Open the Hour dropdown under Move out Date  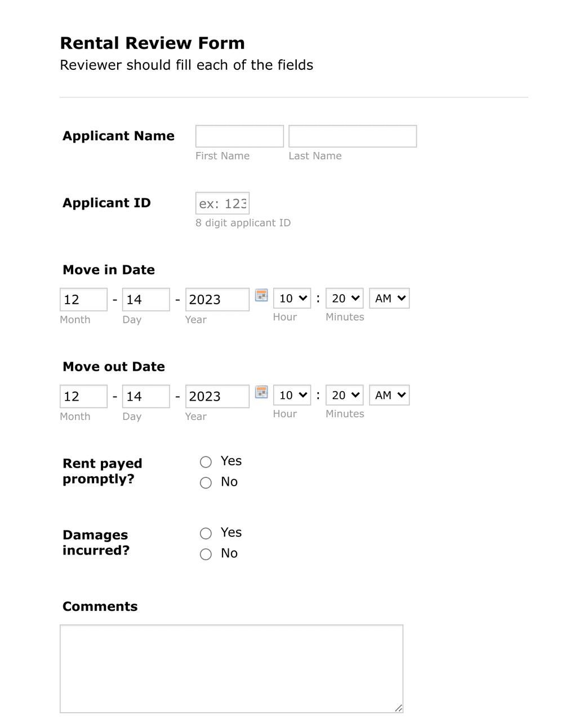[291, 395]
